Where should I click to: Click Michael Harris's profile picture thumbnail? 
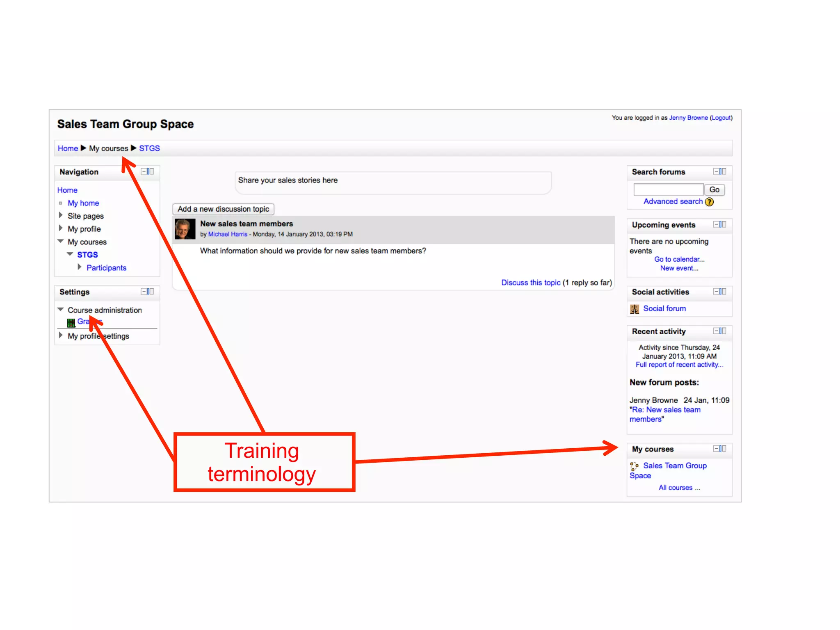(185, 229)
